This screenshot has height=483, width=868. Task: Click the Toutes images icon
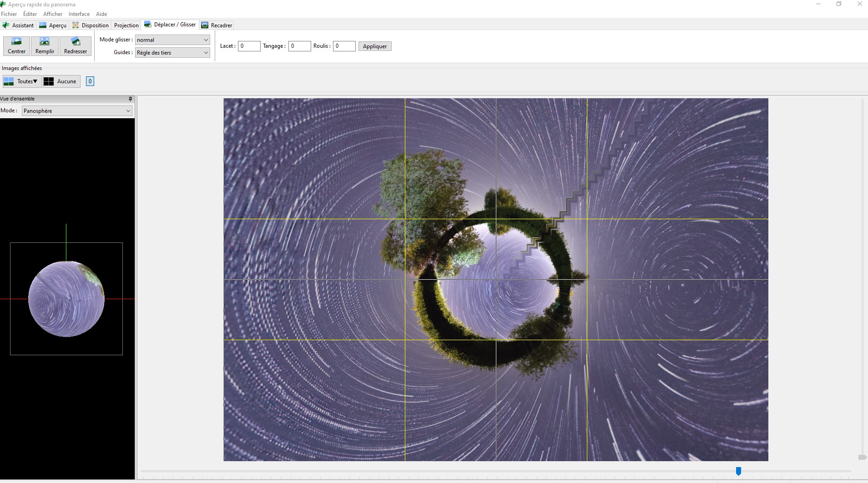click(x=9, y=81)
